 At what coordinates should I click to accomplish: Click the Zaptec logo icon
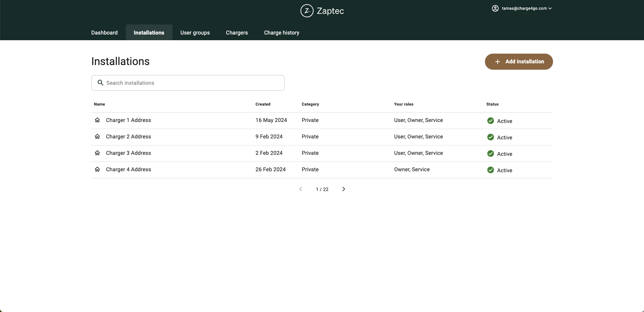point(307,11)
